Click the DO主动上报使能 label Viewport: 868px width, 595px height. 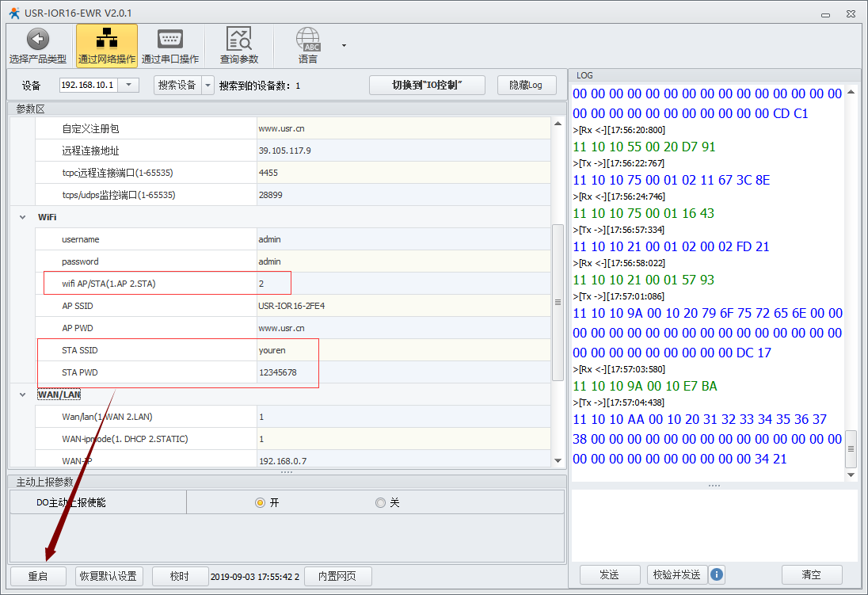pyautogui.click(x=70, y=502)
